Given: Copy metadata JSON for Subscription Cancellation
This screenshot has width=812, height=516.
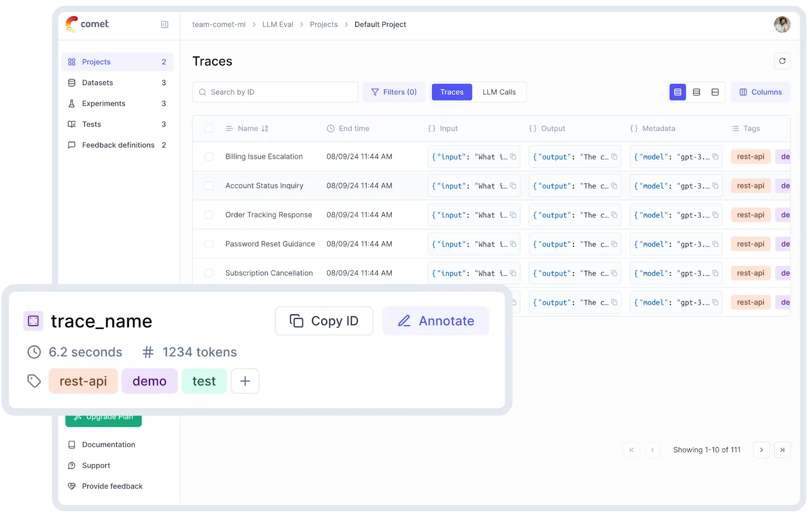Looking at the screenshot, I should click(715, 273).
